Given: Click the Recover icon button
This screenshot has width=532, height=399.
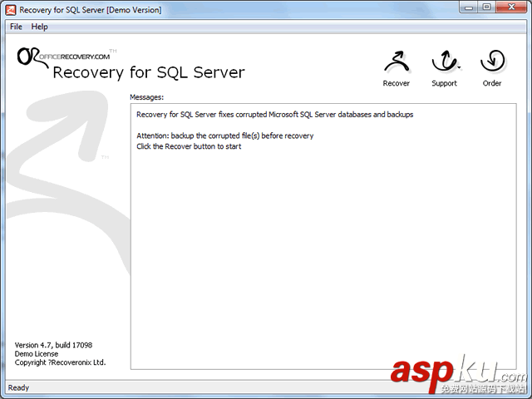Looking at the screenshot, I should (396, 68).
